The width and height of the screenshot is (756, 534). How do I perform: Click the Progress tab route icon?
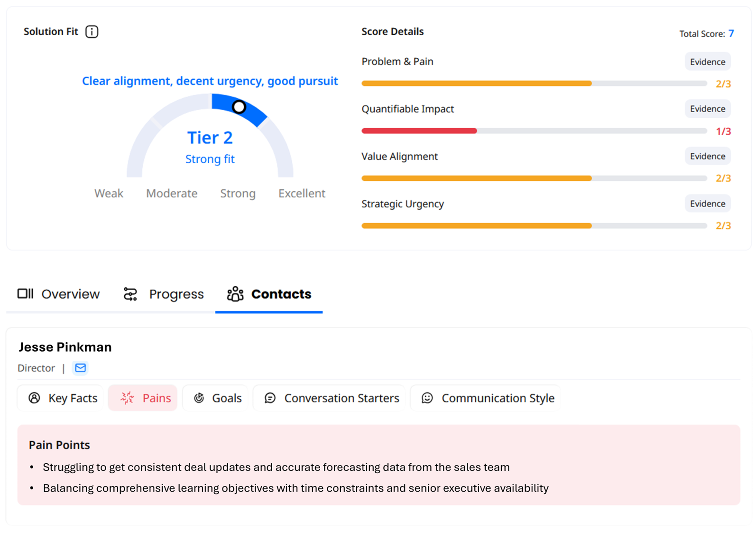(x=130, y=294)
